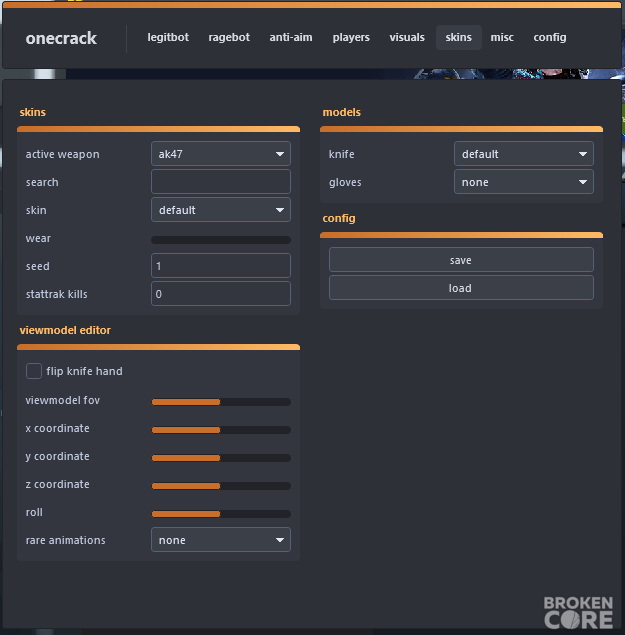Click into the seed value field
This screenshot has height=635, width=625.
[x=221, y=266]
